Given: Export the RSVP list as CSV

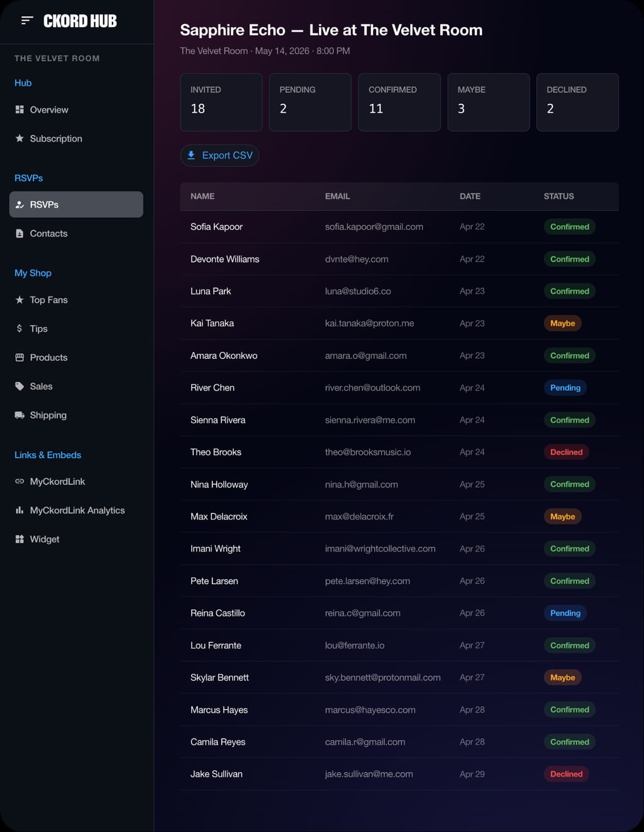Looking at the screenshot, I should [x=220, y=155].
